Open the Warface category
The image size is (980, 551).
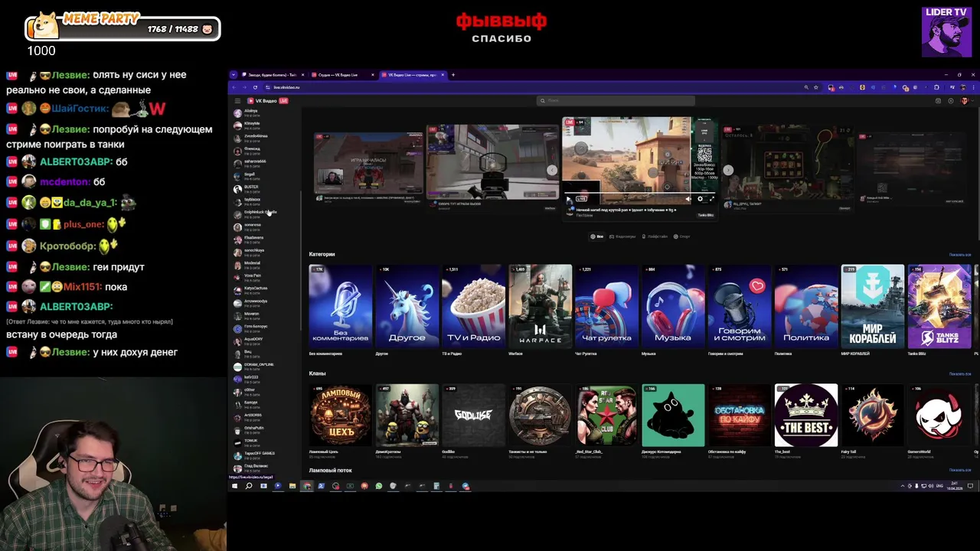coord(540,306)
